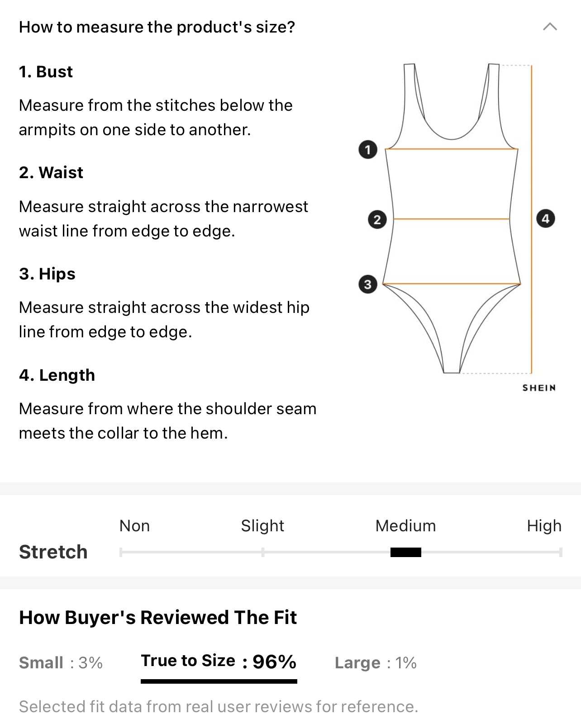Click the '4. Length' heading
The height and width of the screenshot is (728, 581).
point(57,375)
